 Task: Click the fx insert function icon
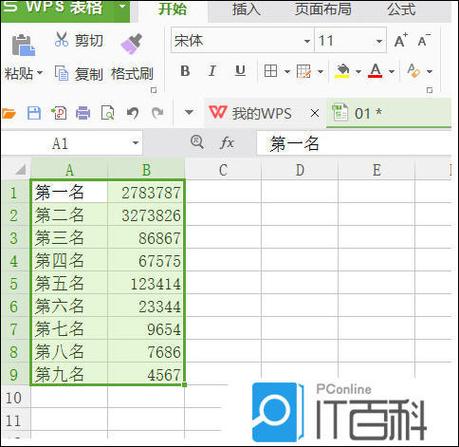[x=227, y=143]
